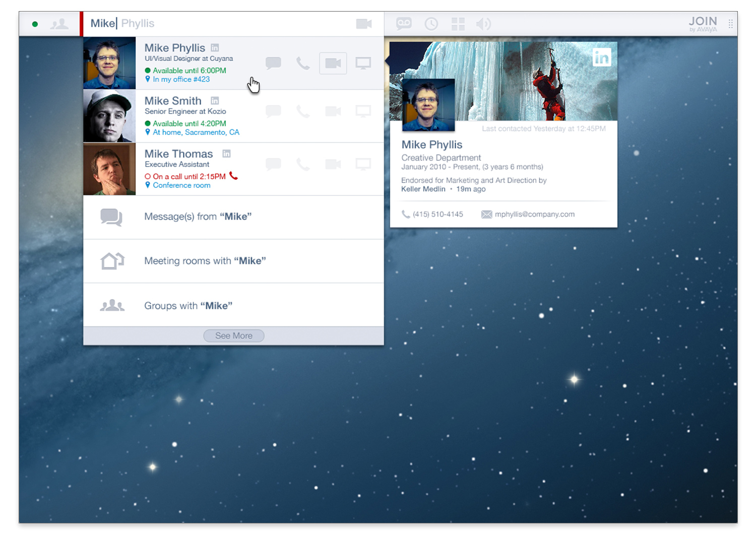Image resolution: width=756 pixels, height=539 pixels.
Task: Click Last contacted Yesterday at 12:45PM text
Action: (x=544, y=128)
